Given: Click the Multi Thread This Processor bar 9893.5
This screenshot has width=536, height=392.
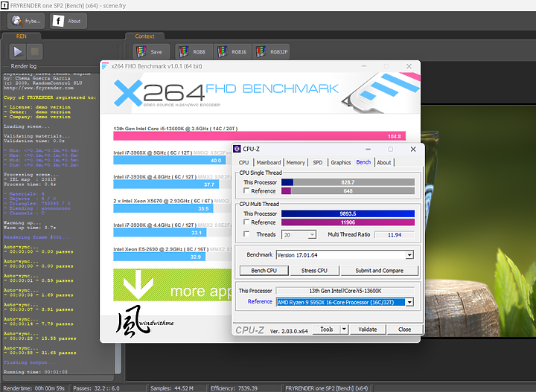Looking at the screenshot, I should (x=348, y=213).
